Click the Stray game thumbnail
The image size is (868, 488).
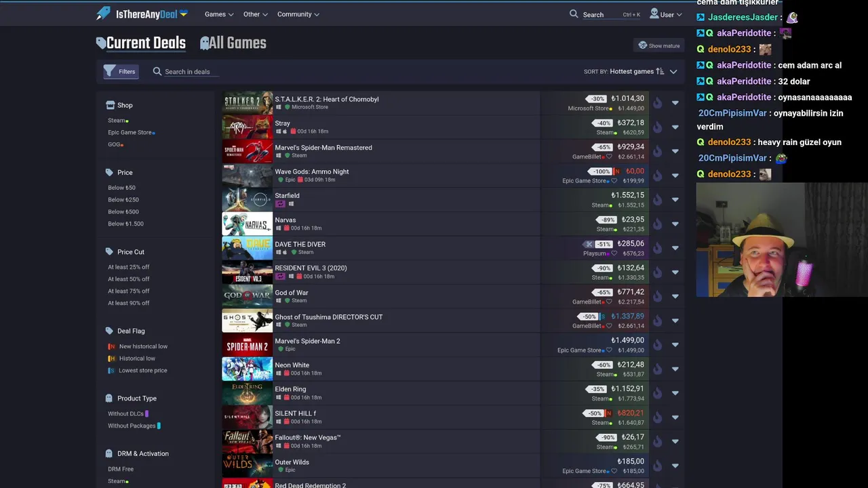[x=248, y=127]
